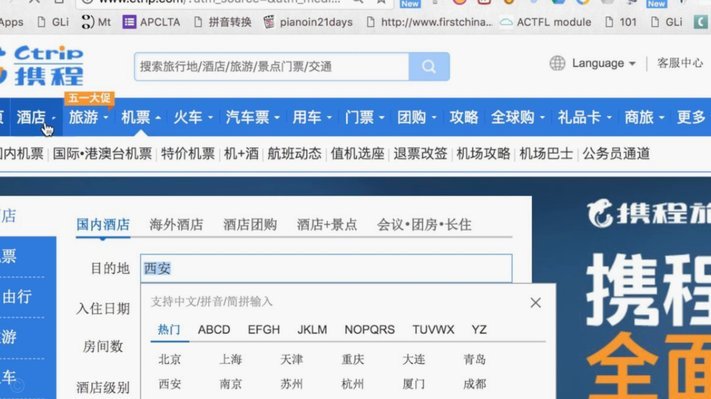The height and width of the screenshot is (399, 711).
Task: Select the 酒店+景点 tab
Action: pyautogui.click(x=327, y=224)
